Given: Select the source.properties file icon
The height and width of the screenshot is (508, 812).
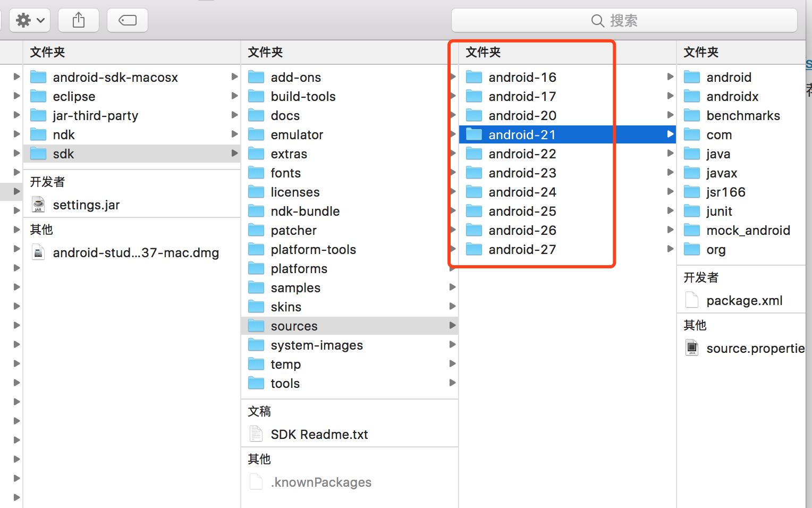Looking at the screenshot, I should point(692,348).
